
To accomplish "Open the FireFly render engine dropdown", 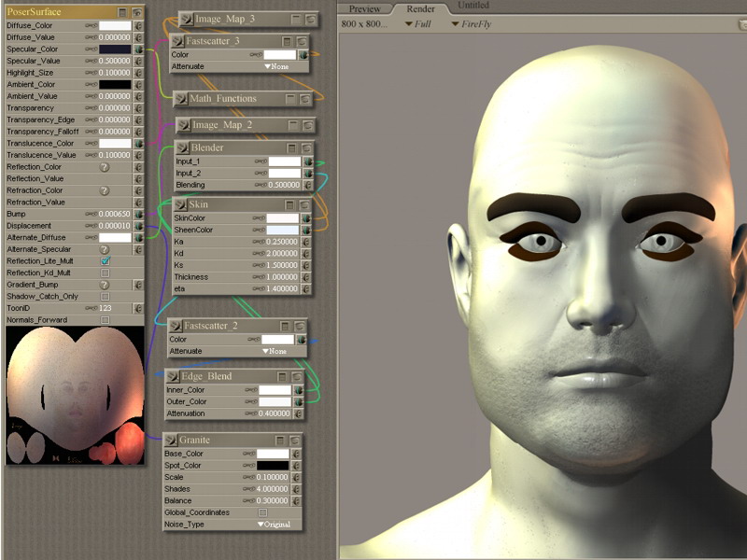I will click(472, 23).
